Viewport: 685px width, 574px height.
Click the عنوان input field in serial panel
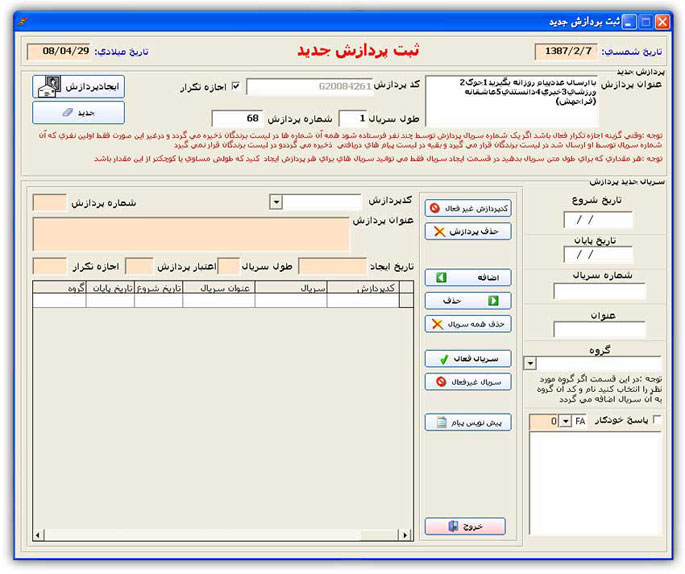tap(599, 329)
